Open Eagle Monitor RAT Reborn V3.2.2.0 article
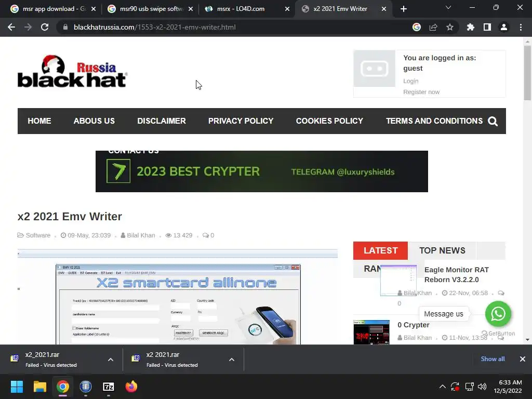 pyautogui.click(x=456, y=275)
